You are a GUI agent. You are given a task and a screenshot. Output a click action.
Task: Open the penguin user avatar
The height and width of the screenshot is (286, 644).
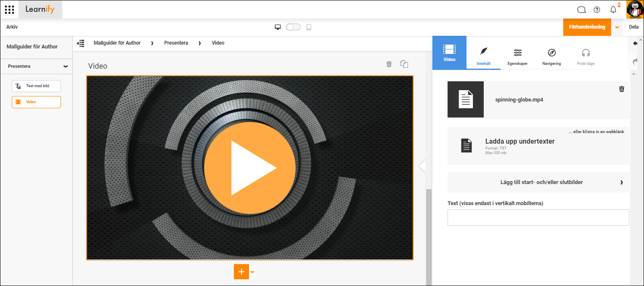[635, 9]
